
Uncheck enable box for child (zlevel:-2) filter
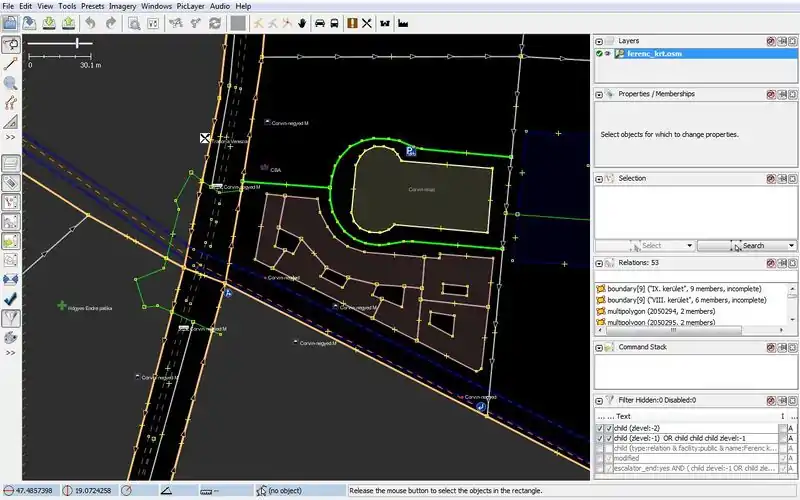600,427
